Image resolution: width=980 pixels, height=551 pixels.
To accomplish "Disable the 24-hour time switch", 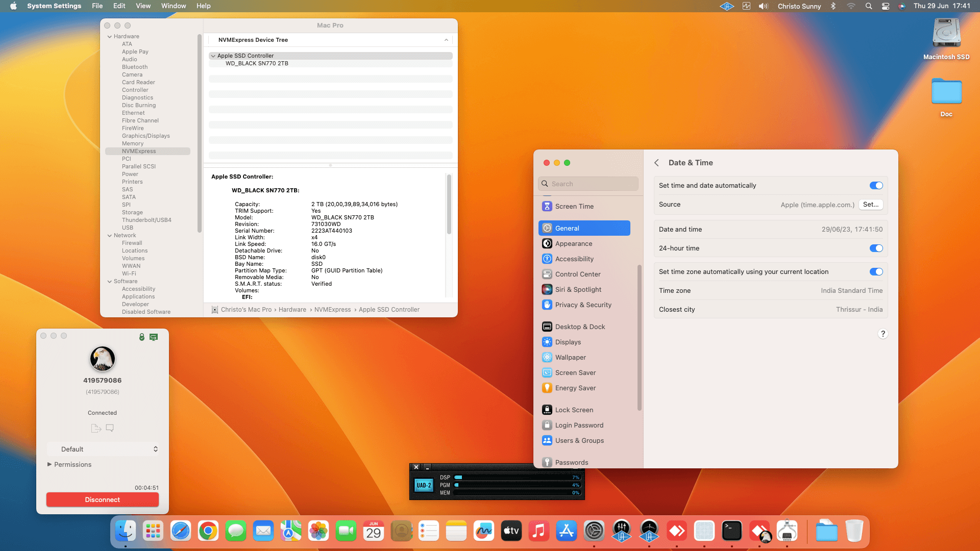I will coord(876,248).
